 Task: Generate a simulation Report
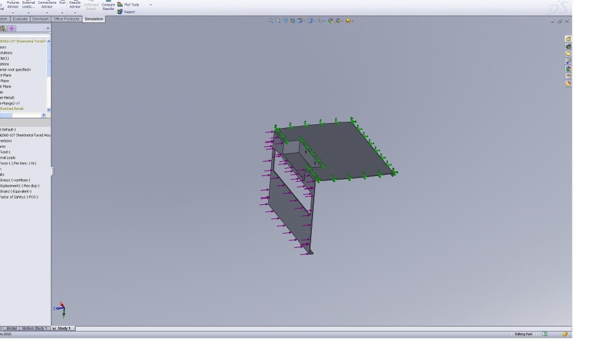coord(126,12)
